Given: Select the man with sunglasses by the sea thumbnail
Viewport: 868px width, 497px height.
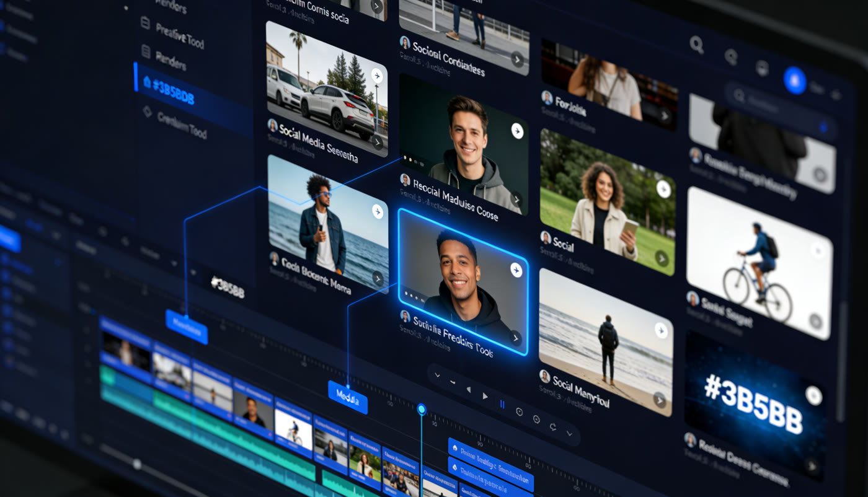Looking at the screenshot, I should [328, 224].
